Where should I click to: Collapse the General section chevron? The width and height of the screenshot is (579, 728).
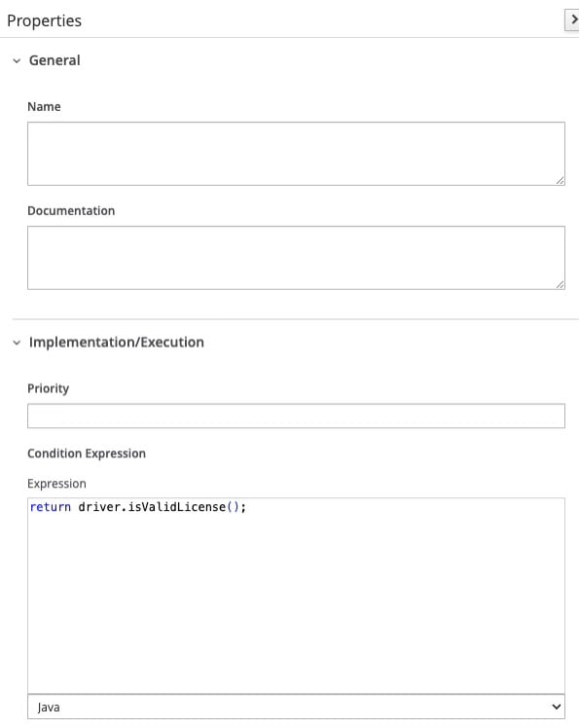click(x=17, y=60)
